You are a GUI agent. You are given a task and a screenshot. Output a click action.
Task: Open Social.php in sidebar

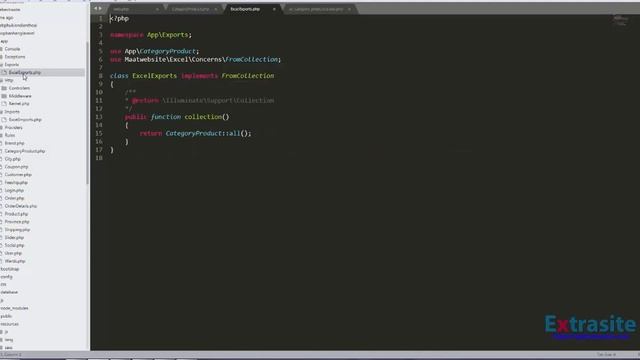[14, 245]
